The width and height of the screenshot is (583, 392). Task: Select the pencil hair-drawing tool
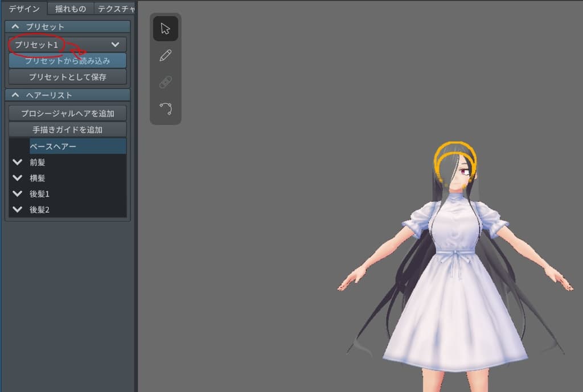point(165,55)
